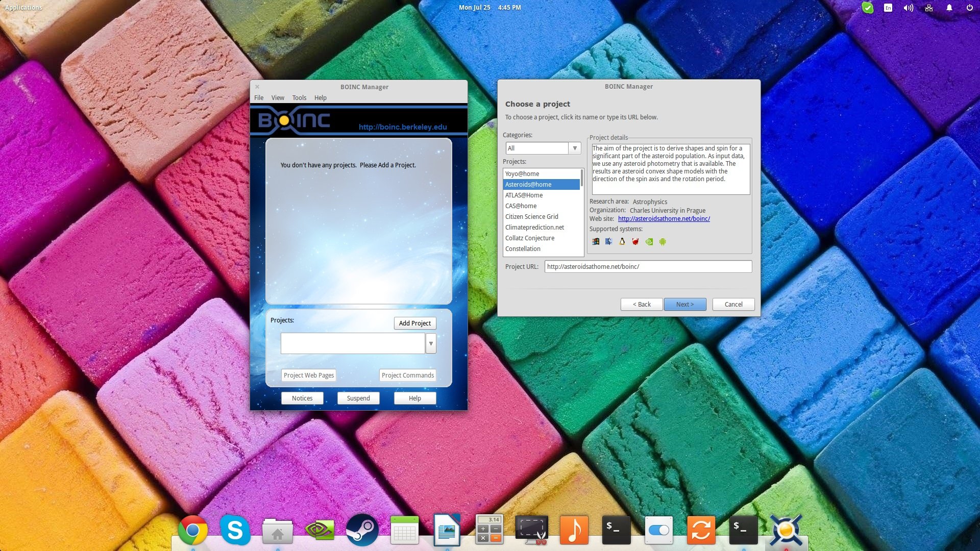Launch the Music player dock icon
Image resolution: width=980 pixels, height=551 pixels.
tap(574, 530)
